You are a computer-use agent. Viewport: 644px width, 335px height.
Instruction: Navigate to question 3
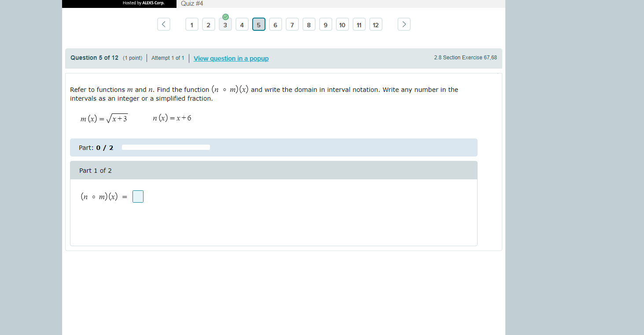point(225,24)
